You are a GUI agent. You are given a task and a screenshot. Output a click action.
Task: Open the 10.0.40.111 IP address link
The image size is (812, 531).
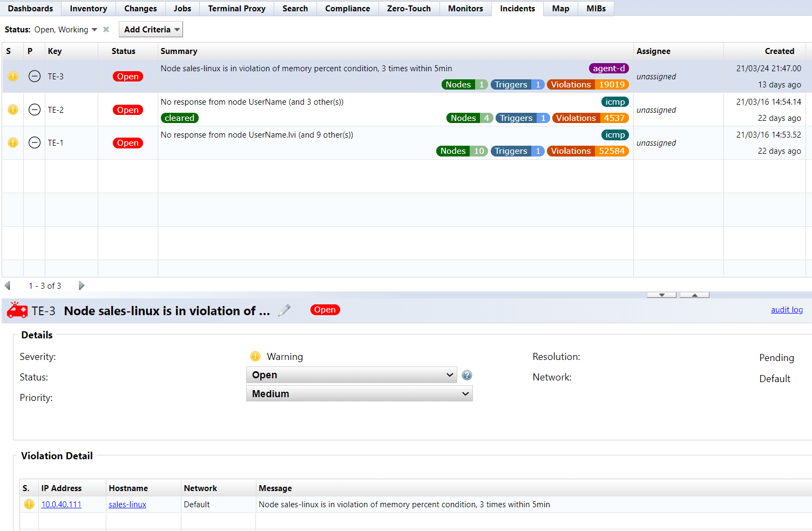point(61,505)
